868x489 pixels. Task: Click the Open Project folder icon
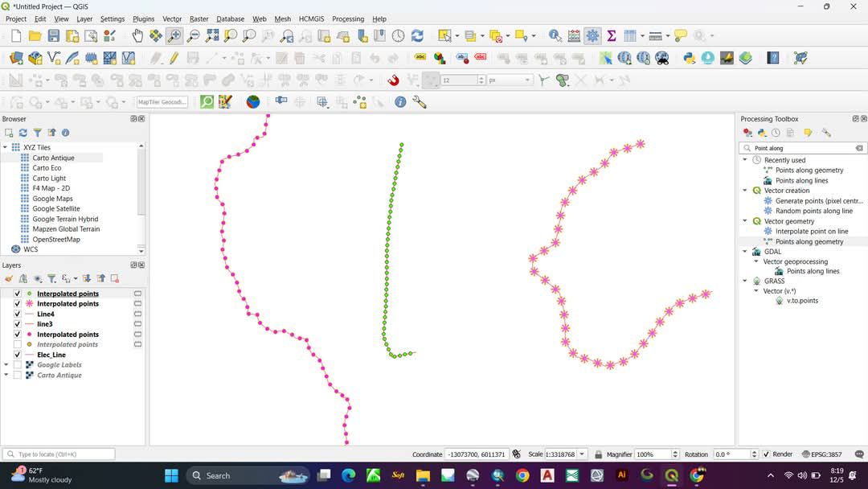pos(35,36)
